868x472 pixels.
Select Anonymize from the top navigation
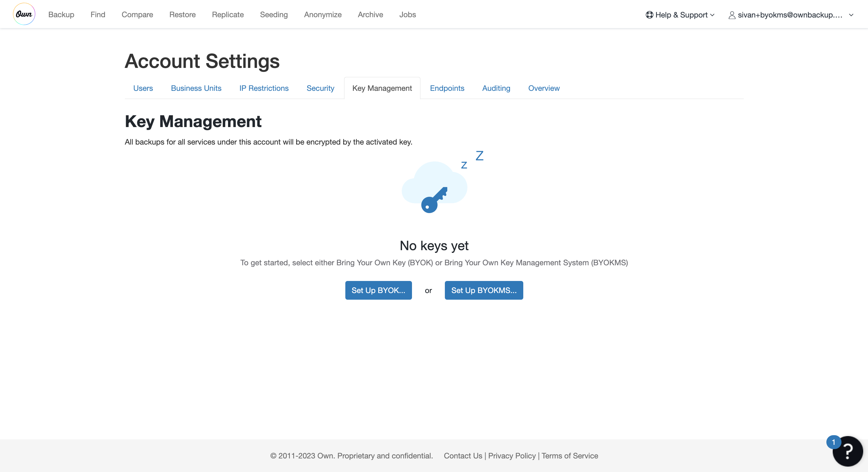click(322, 14)
